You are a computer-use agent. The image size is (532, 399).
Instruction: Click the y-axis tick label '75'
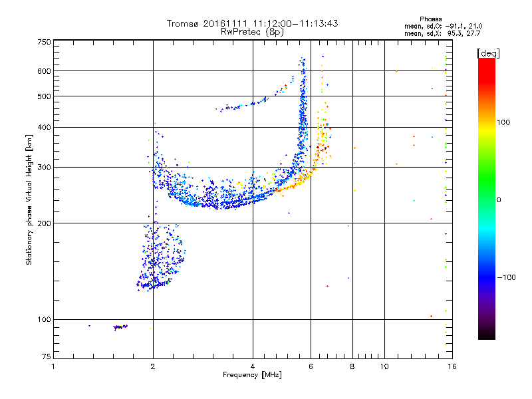(x=47, y=356)
